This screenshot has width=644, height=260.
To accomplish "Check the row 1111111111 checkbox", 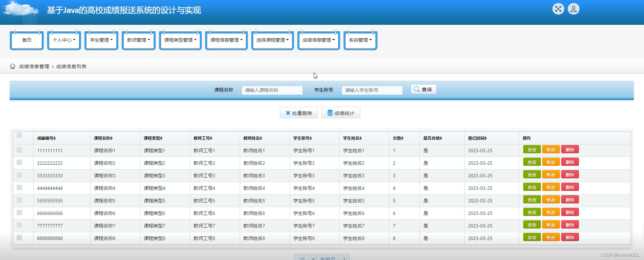I will click(x=19, y=150).
